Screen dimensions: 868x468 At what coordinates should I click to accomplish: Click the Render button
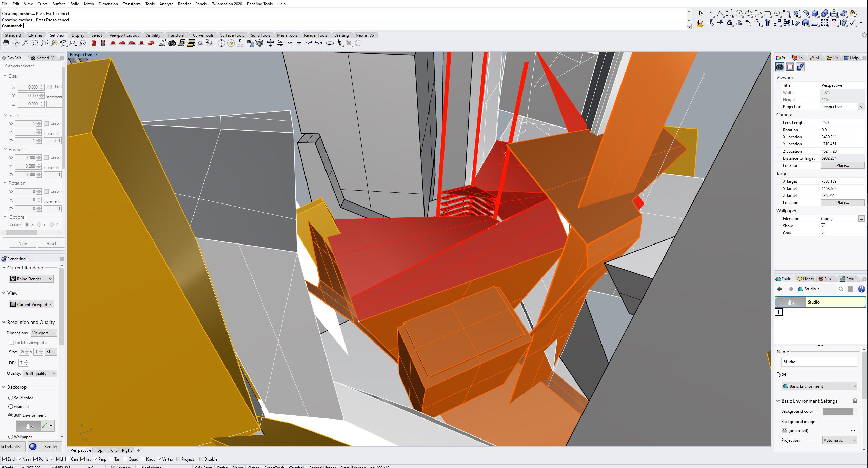tap(44, 446)
